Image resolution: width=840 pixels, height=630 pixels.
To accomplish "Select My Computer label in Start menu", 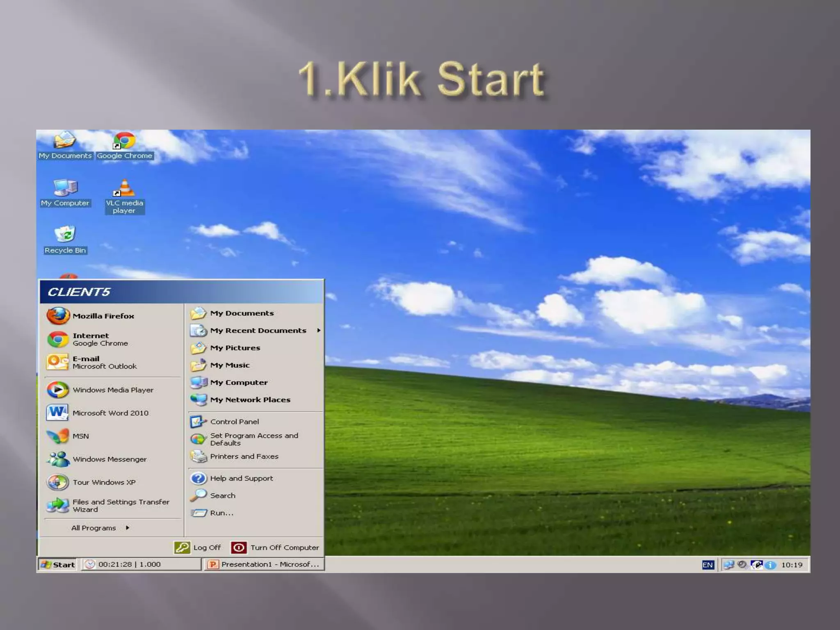I will (239, 382).
